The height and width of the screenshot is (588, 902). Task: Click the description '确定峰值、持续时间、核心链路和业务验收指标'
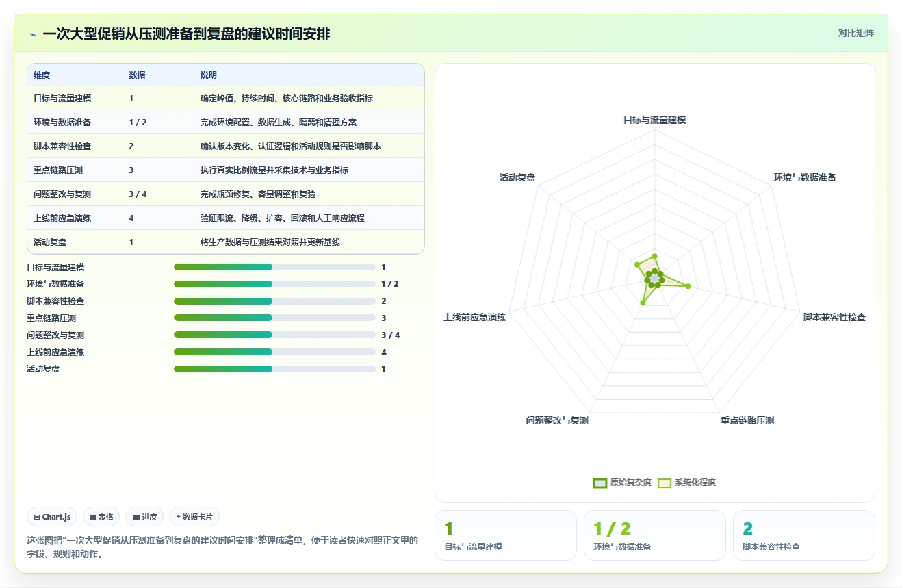[287, 99]
